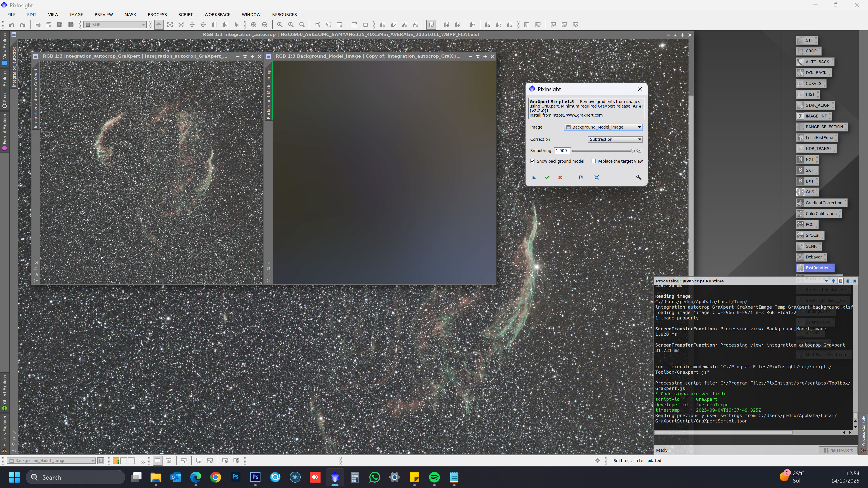Uncheck Show background model
Image resolution: width=868 pixels, height=488 pixels.
click(x=533, y=161)
